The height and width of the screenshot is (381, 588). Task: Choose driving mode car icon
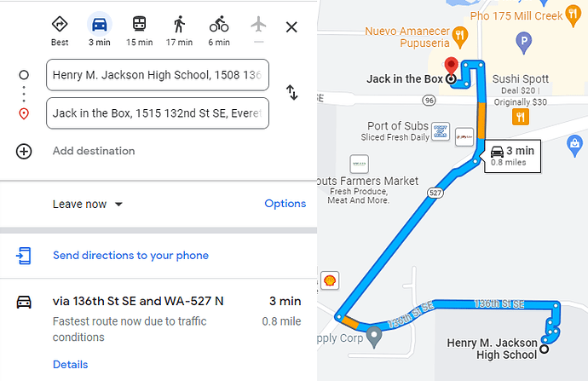point(100,25)
